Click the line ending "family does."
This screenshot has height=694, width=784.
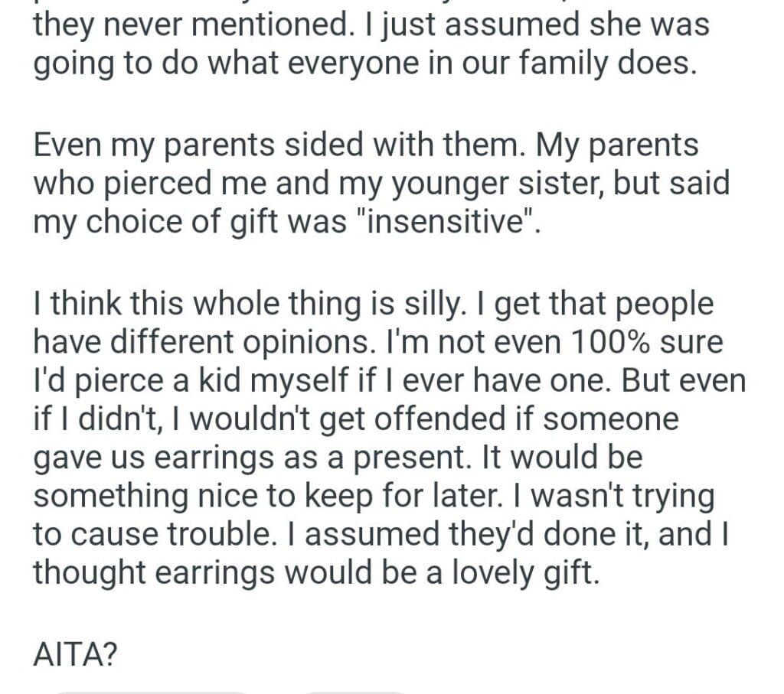[364, 64]
